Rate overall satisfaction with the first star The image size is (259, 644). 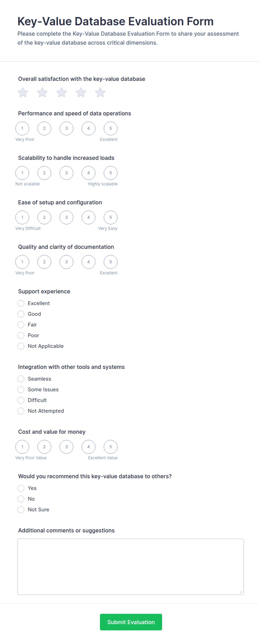23,92
